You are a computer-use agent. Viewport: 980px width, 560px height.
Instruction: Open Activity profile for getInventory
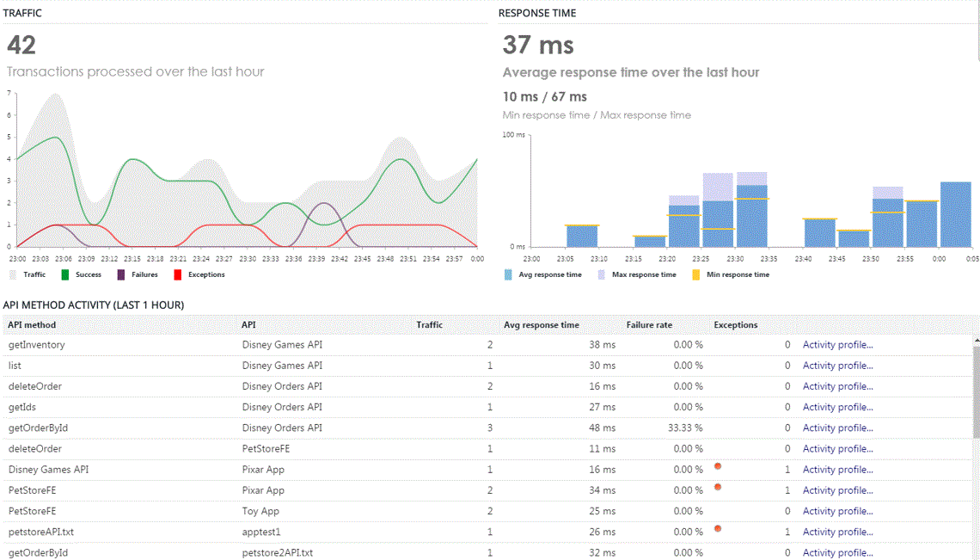[x=837, y=345]
